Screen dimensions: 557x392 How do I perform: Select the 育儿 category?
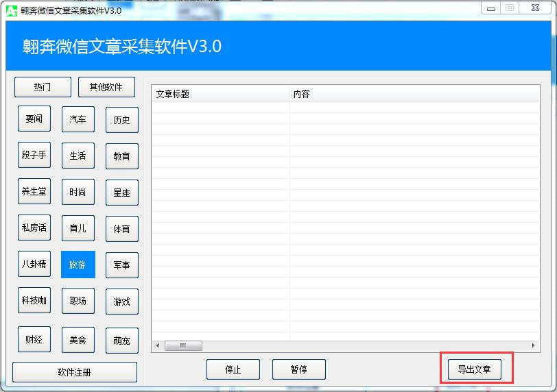(x=78, y=228)
